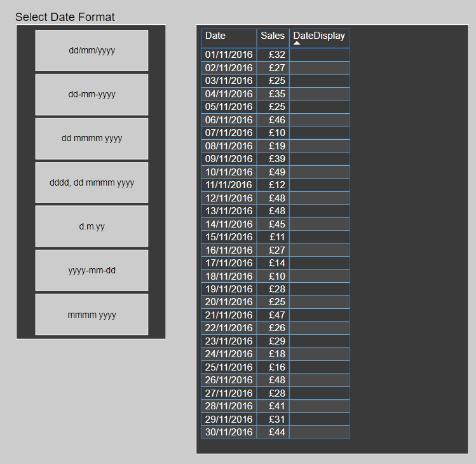Click the 15/11/2016 date row
This screenshot has height=464, width=476.
229,237
